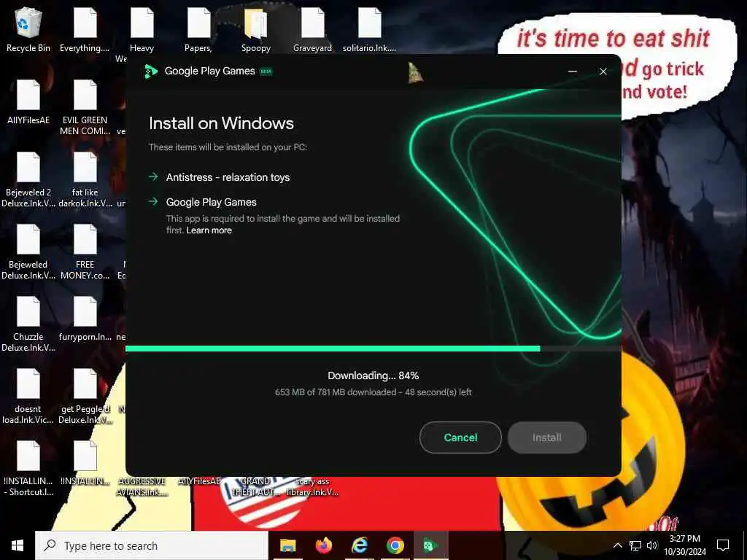This screenshot has width=747, height=560.
Task: Select the get Peggle Deluxe shortcut icon
Action: 85,397
